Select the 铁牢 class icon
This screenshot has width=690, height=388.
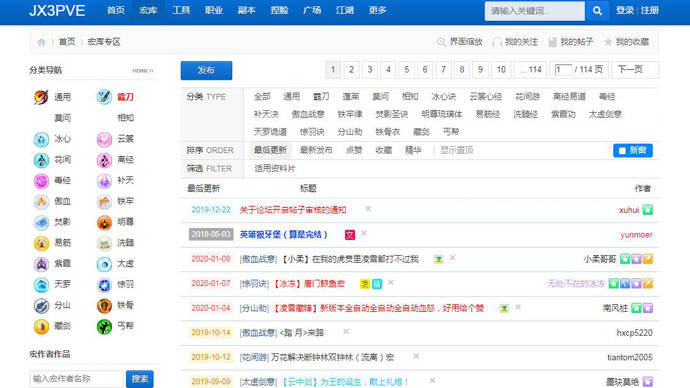104,201
